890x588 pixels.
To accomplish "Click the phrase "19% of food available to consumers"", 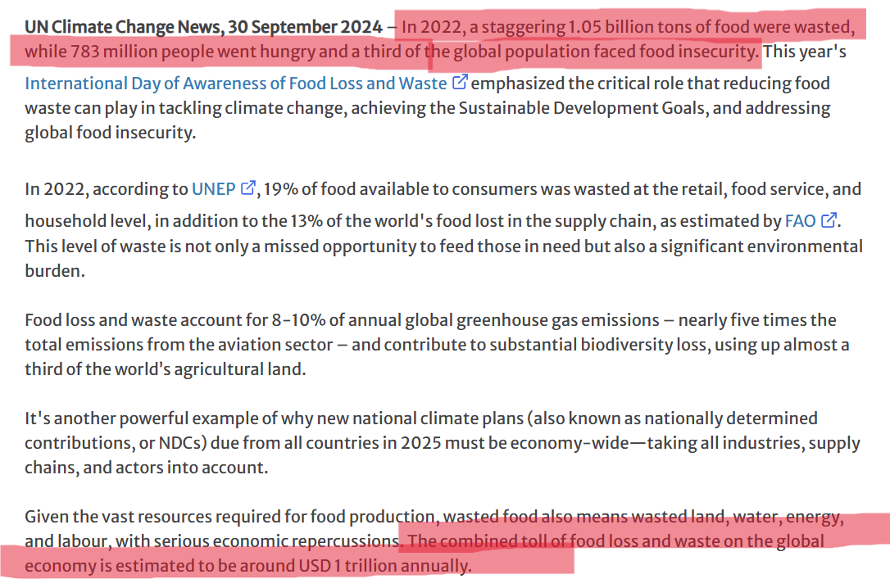I will (400, 189).
